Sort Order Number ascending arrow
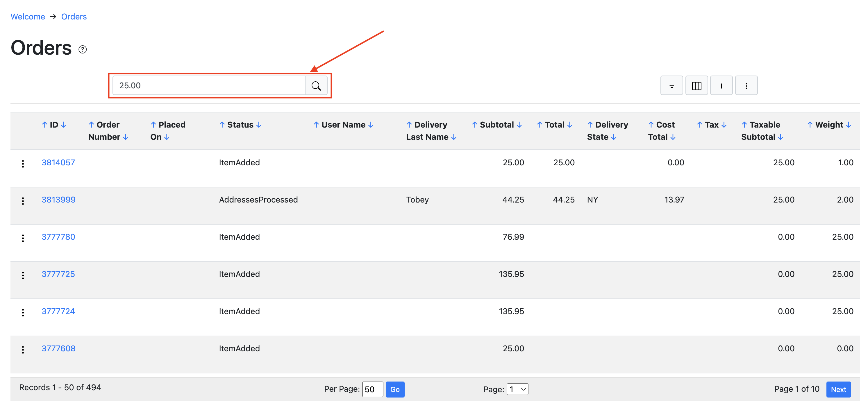The image size is (868, 401). [91, 125]
